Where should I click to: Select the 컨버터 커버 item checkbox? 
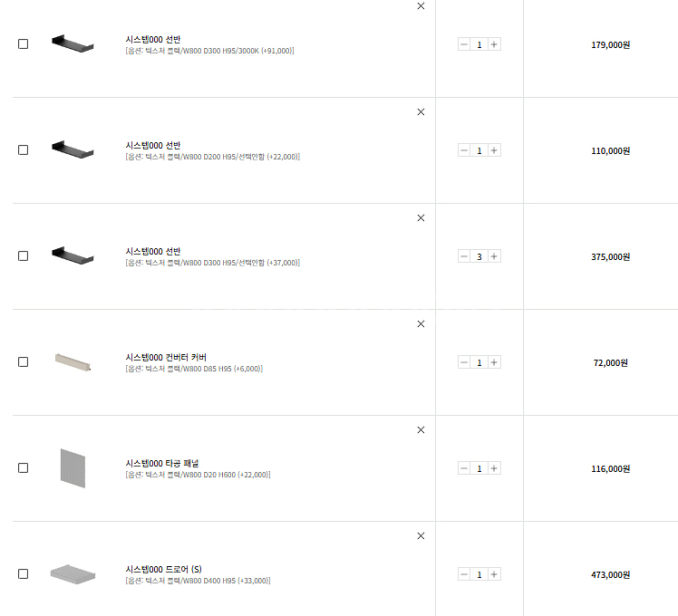click(24, 361)
